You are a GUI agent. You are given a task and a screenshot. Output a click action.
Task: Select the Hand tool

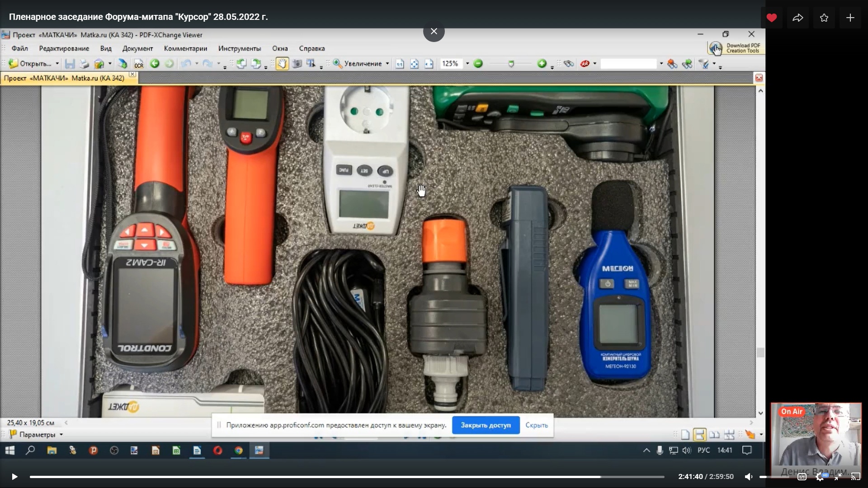(282, 64)
